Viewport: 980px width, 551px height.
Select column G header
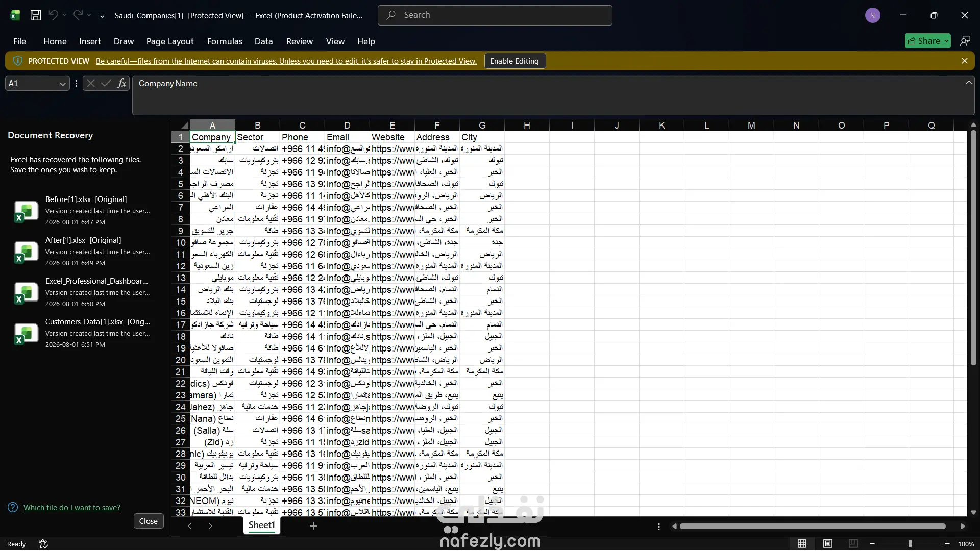coord(482,125)
